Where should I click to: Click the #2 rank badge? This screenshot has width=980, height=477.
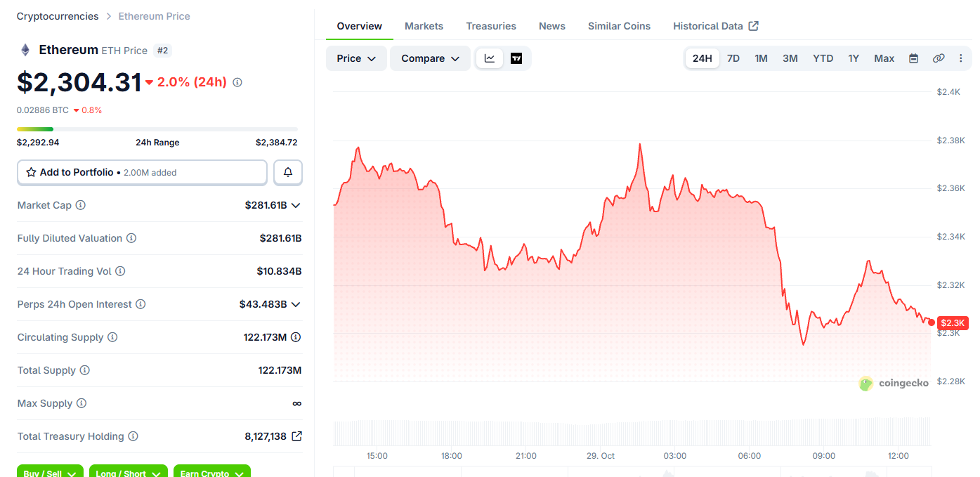[x=162, y=51]
